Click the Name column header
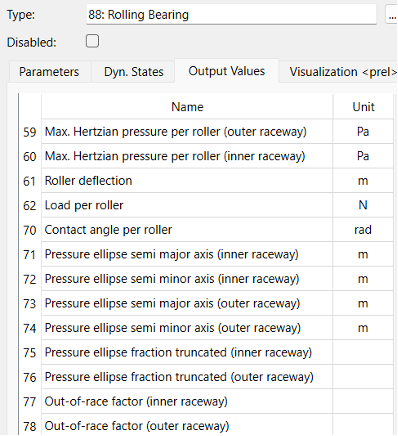 pos(187,107)
